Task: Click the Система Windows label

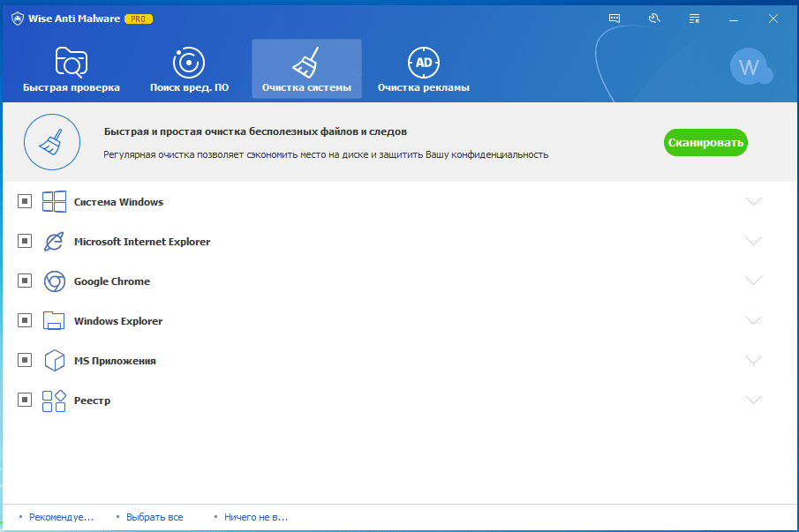Action: (118, 202)
